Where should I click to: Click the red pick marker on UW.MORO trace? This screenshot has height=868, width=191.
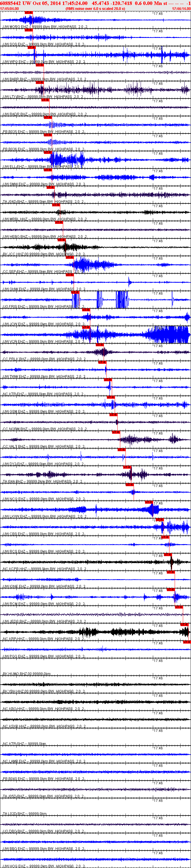(29, 13)
